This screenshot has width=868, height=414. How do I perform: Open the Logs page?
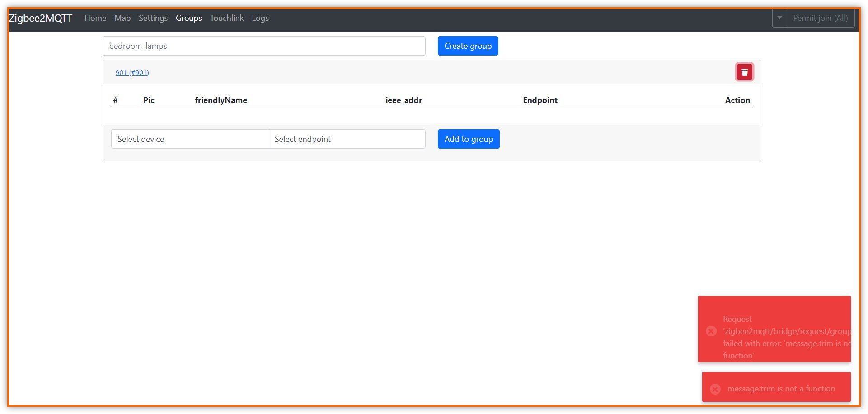(260, 18)
